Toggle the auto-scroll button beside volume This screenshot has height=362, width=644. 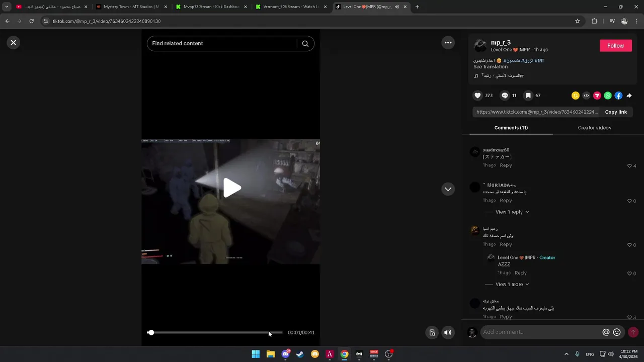432,332
